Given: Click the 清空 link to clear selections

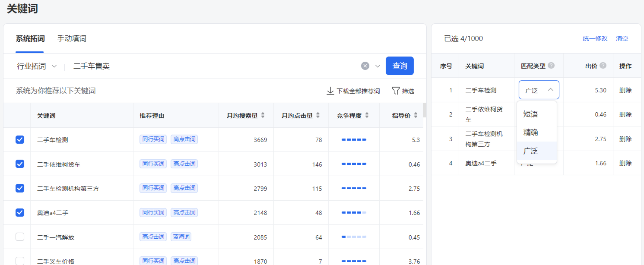Looking at the screenshot, I should point(622,38).
